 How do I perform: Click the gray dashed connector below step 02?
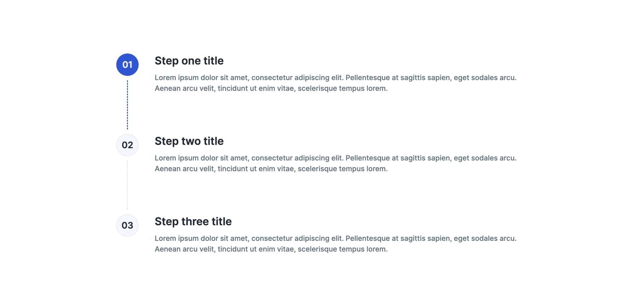[x=127, y=185]
